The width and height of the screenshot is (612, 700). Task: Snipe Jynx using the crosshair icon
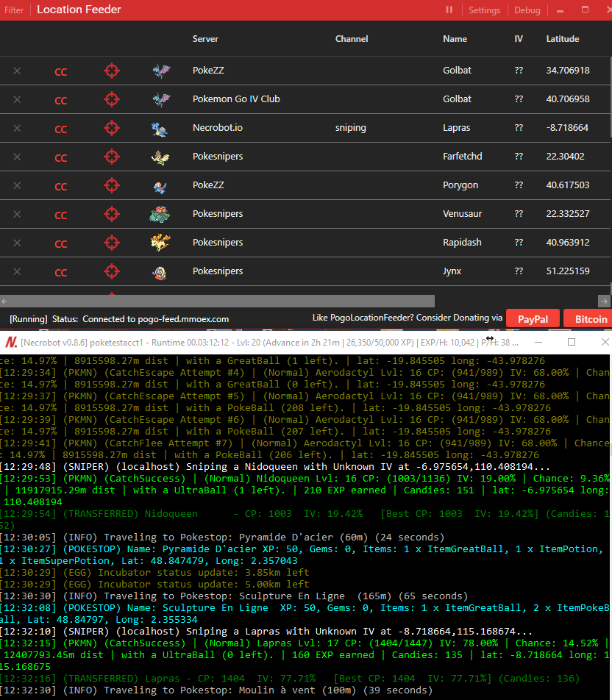(112, 271)
